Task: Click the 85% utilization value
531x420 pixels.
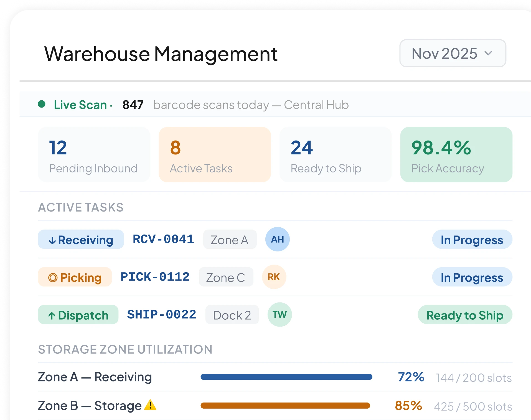Action: point(408,406)
